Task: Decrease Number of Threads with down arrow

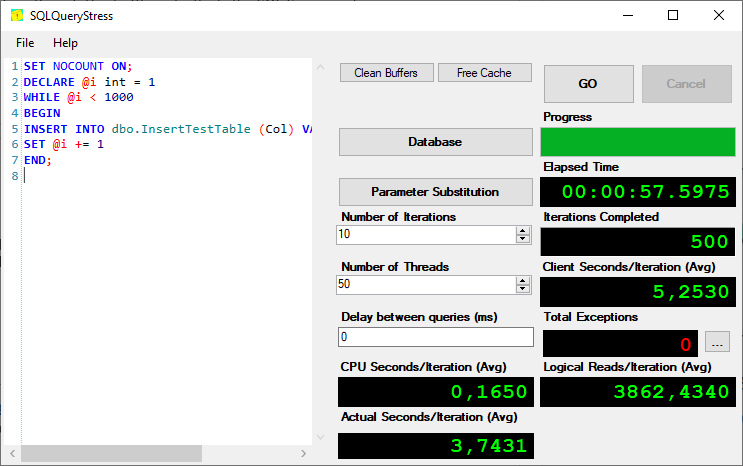Action: point(523,289)
